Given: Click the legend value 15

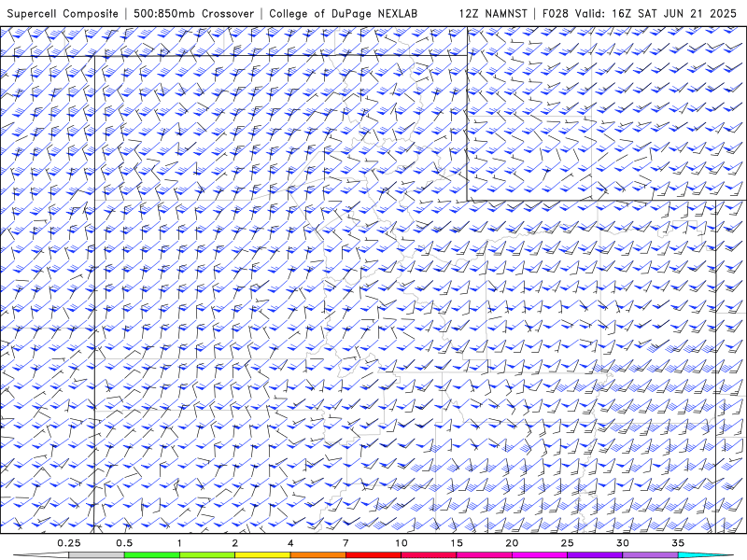Looking at the screenshot, I should coord(457,543).
